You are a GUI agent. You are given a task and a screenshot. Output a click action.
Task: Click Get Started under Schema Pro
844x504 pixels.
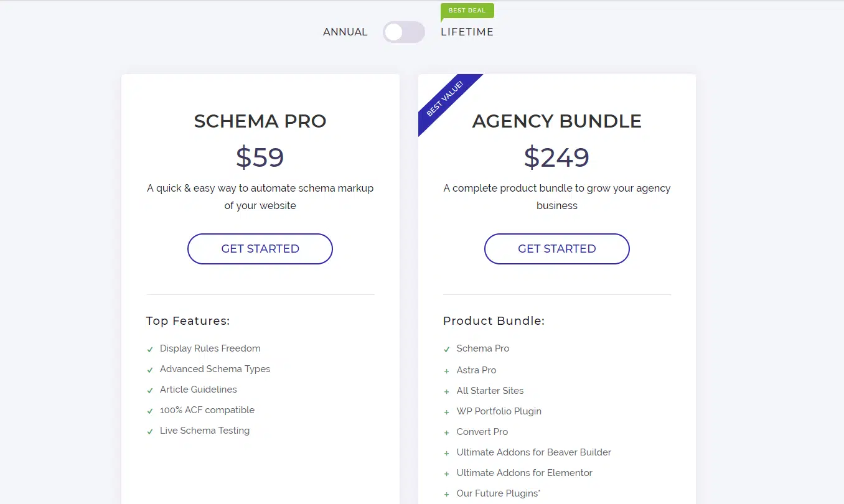(260, 249)
